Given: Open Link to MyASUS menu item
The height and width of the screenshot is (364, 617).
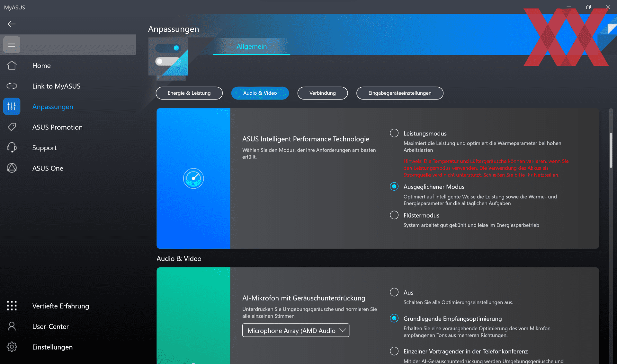Looking at the screenshot, I should (56, 86).
